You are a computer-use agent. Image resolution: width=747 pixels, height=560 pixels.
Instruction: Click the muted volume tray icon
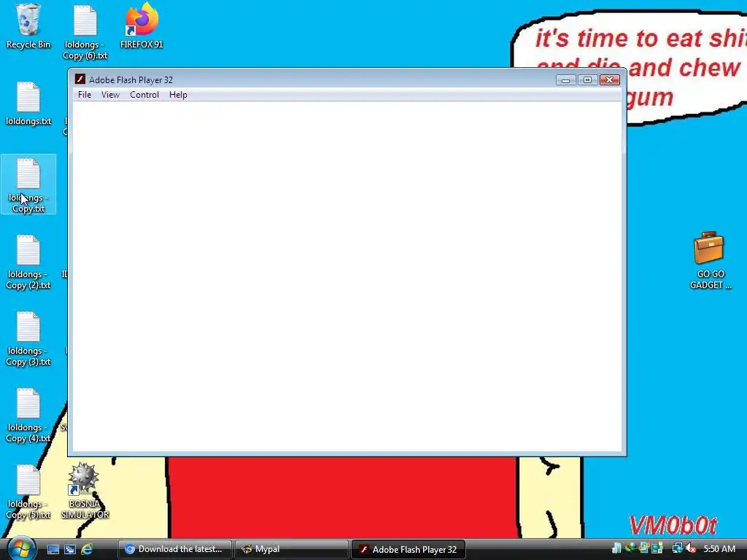point(691,548)
